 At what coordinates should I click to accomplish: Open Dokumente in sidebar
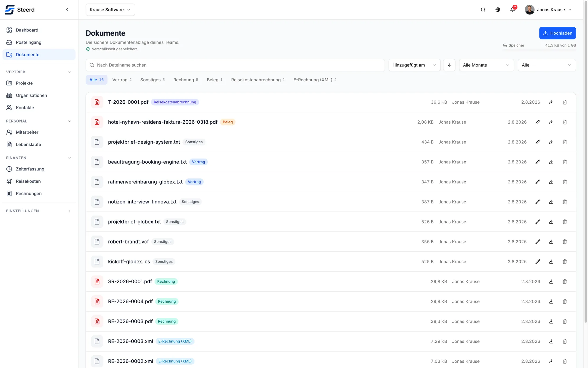click(39, 55)
